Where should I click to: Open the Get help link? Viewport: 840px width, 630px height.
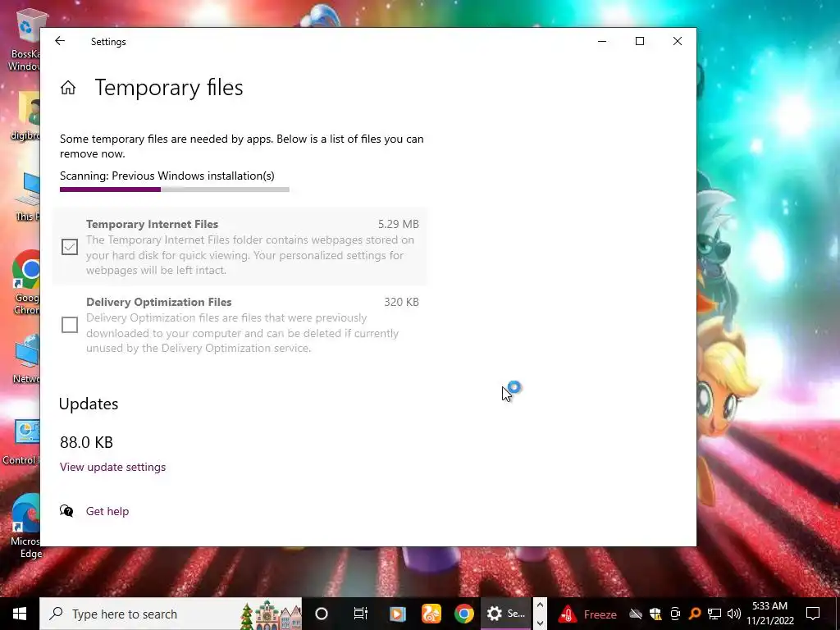pyautogui.click(x=107, y=511)
